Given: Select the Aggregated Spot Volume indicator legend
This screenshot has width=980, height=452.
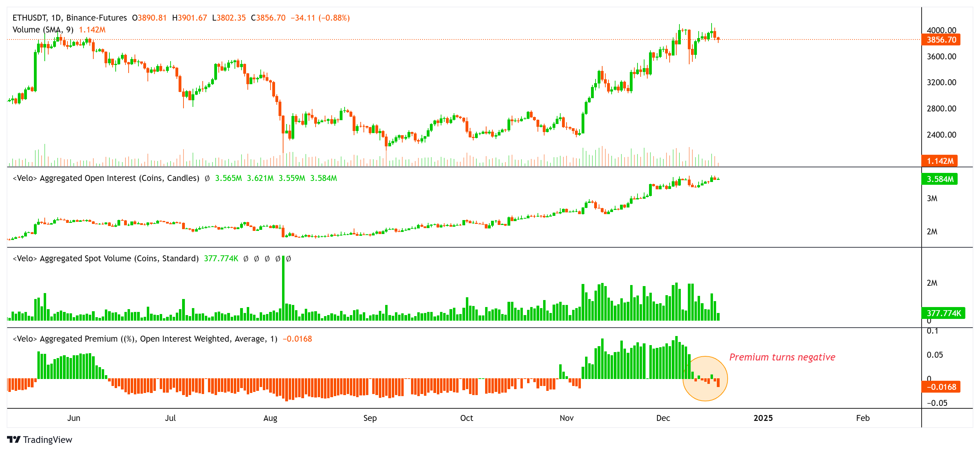Looking at the screenshot, I should pyautogui.click(x=106, y=258).
